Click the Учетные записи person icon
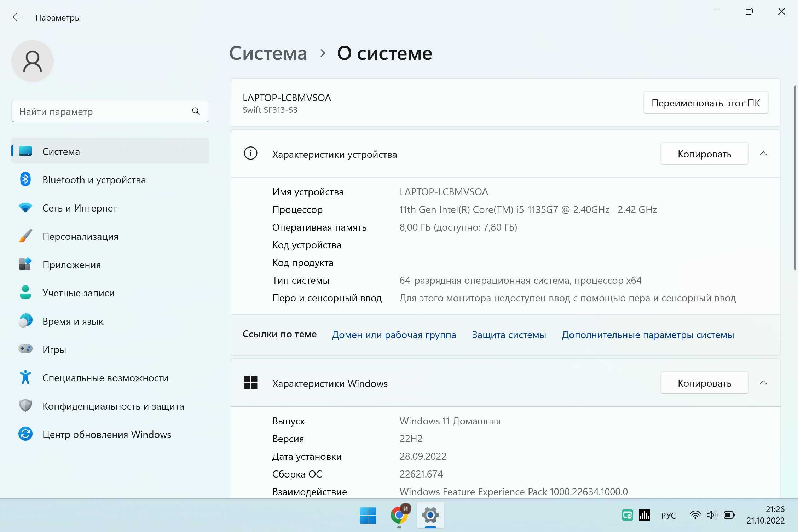798x532 pixels. tap(25, 293)
